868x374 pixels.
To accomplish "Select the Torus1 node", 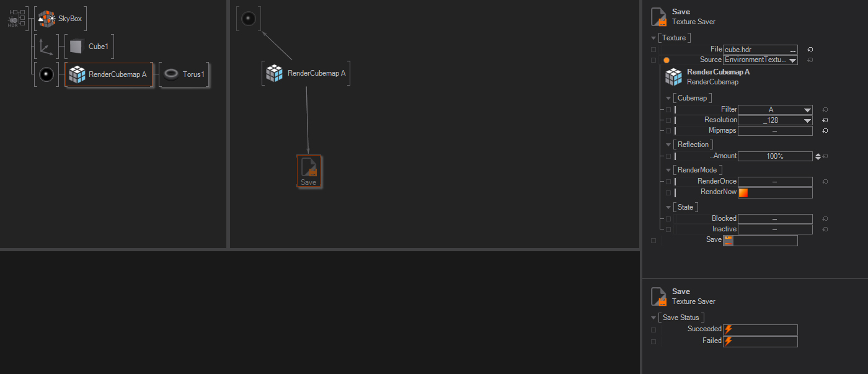I will click(185, 74).
